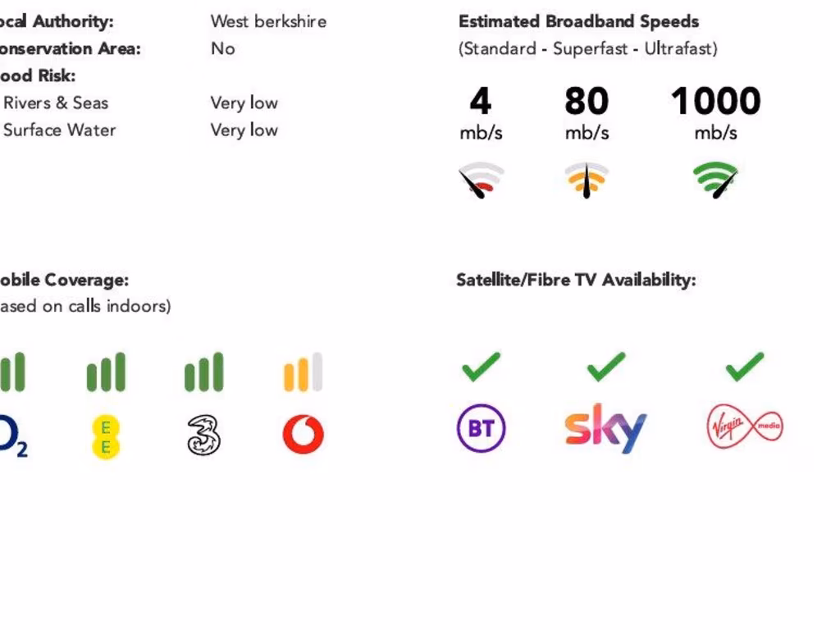
Task: Click the checkmark above Virgin Media
Action: pyautogui.click(x=744, y=366)
